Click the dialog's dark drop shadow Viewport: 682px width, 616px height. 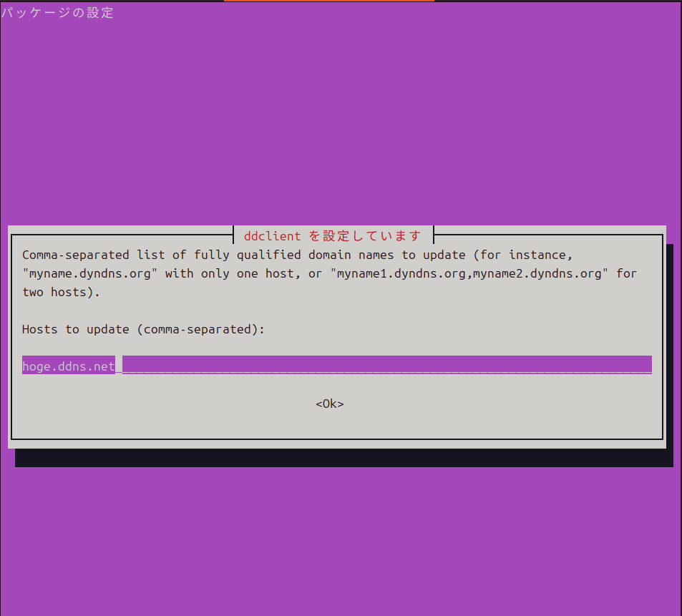coord(344,459)
